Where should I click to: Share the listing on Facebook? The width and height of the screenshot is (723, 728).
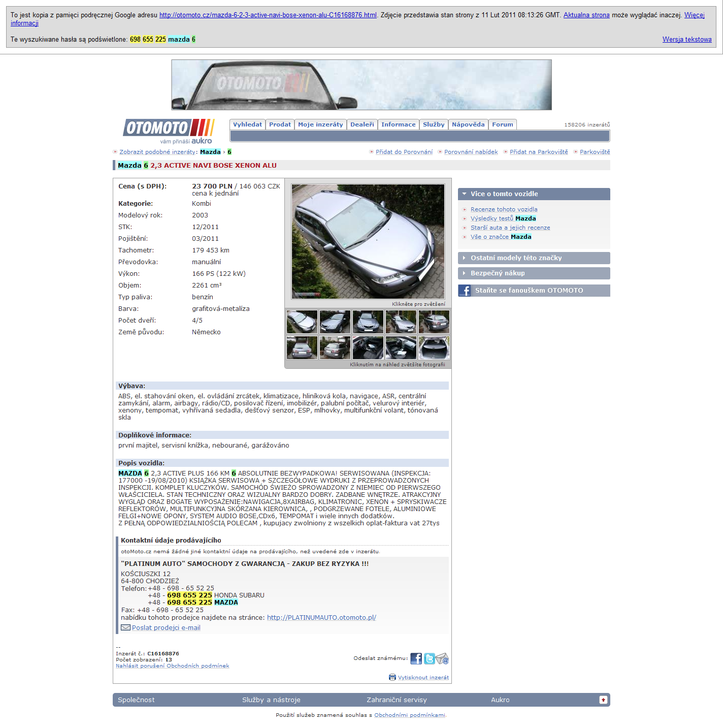click(x=416, y=658)
